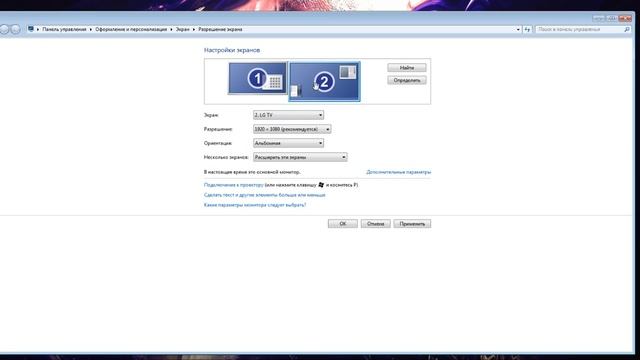The image size is (640, 360).
Task: Open the Несколько экранов dropdown
Action: tap(300, 157)
